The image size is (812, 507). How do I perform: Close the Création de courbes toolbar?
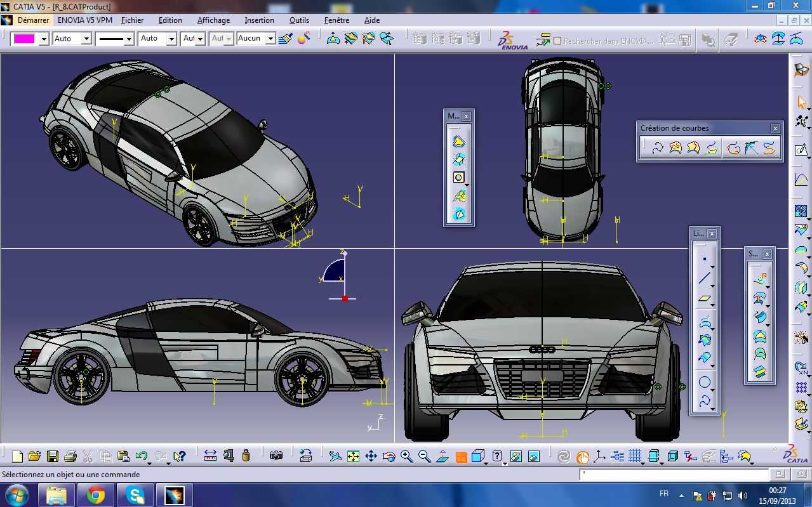(x=775, y=128)
